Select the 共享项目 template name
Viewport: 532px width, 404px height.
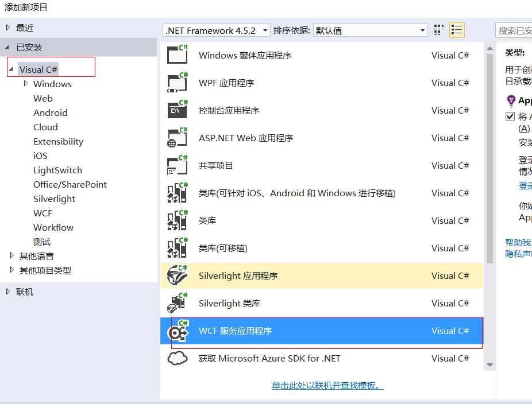[x=215, y=165]
